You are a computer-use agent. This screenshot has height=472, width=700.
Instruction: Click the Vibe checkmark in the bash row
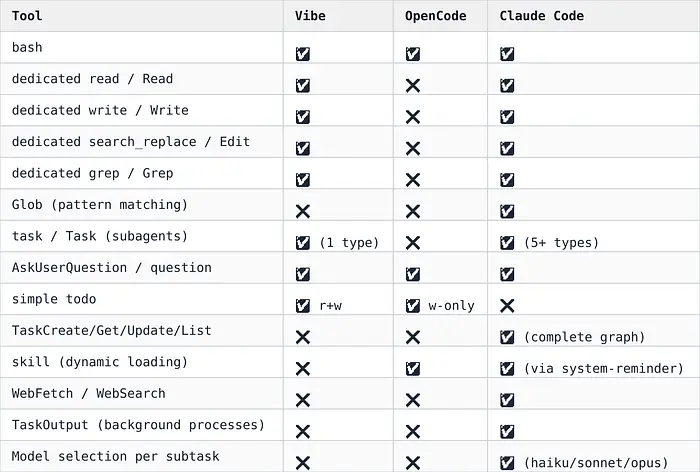pos(303,54)
